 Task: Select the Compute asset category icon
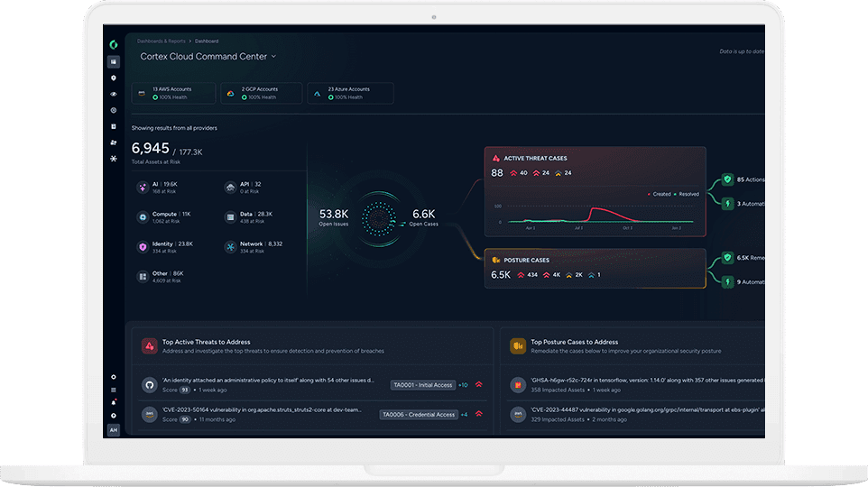click(x=143, y=217)
